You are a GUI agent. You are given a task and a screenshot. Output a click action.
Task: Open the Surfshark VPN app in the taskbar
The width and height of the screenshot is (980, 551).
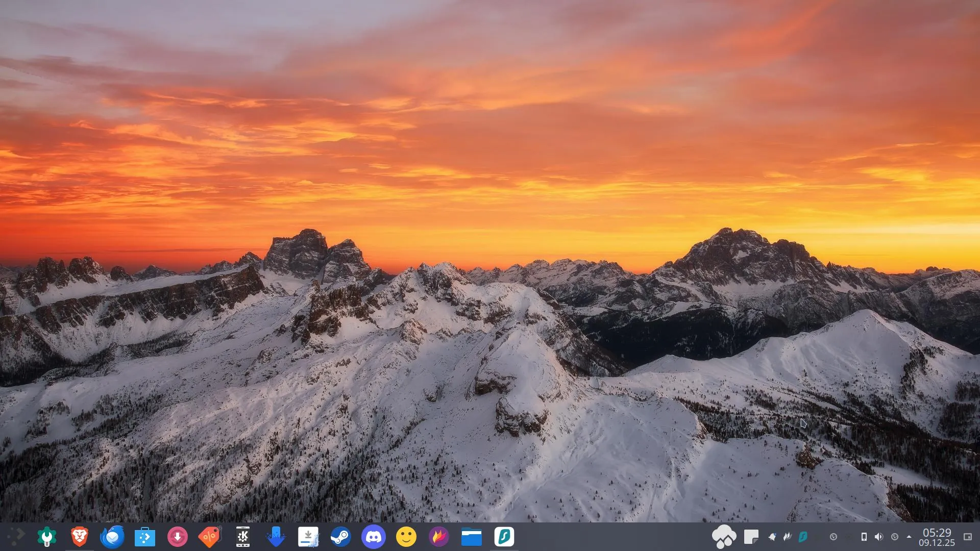pyautogui.click(x=504, y=536)
